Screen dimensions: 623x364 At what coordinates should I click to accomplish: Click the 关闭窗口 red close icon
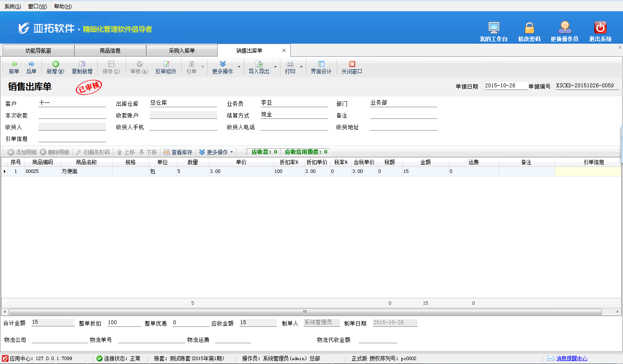(352, 64)
